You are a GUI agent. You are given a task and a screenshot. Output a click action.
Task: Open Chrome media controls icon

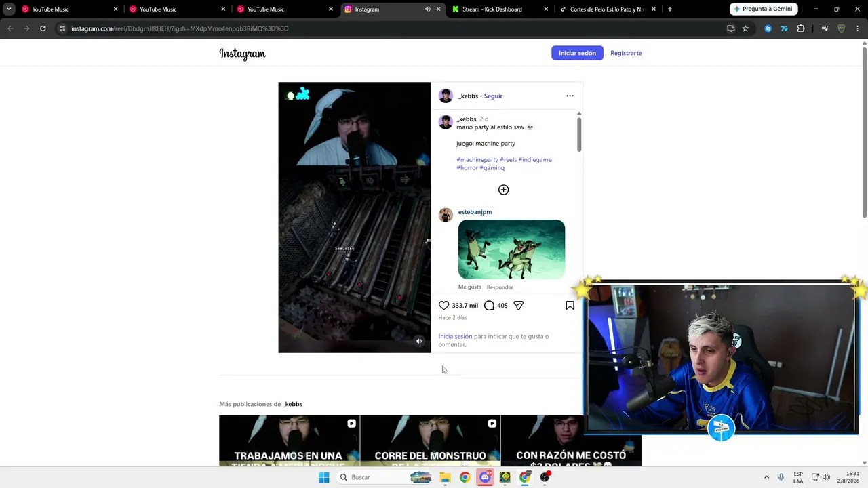pos(825,28)
